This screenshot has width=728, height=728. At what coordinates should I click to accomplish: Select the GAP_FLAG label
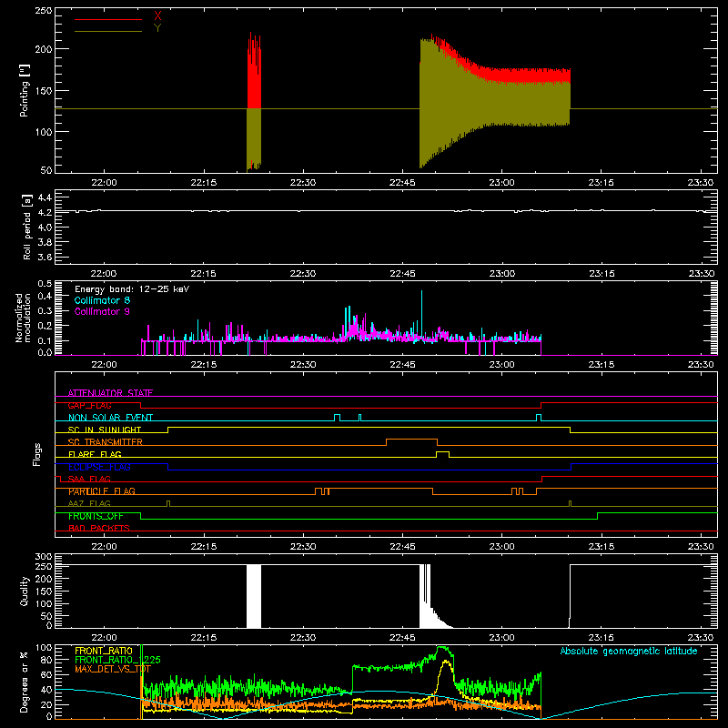(x=89, y=405)
